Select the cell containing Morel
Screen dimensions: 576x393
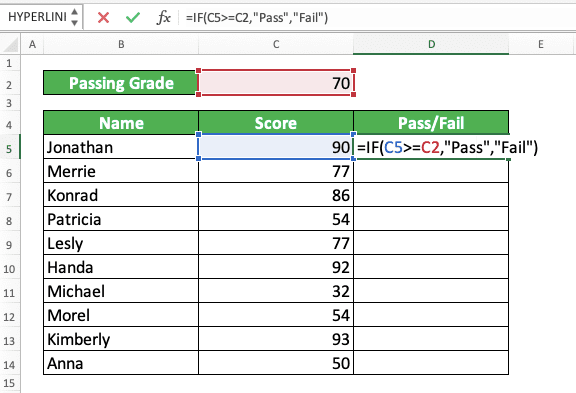121,315
